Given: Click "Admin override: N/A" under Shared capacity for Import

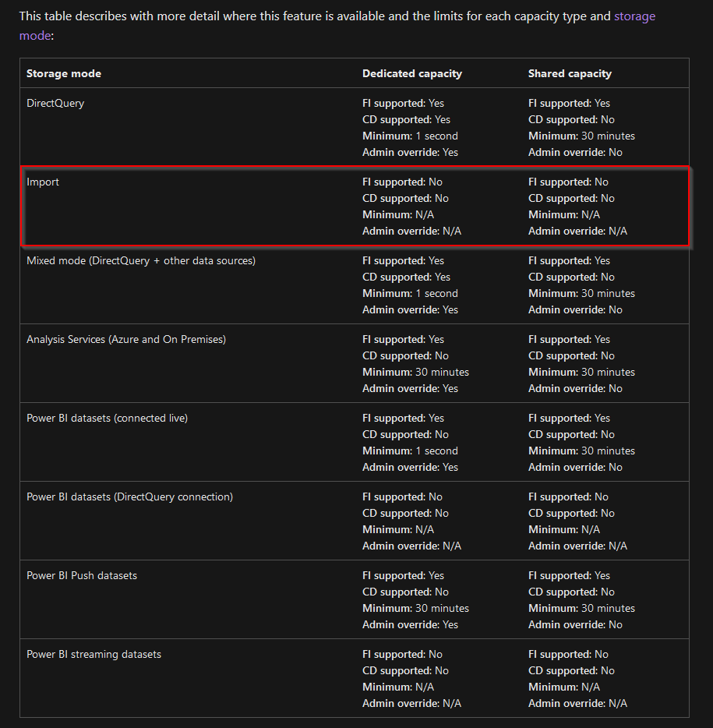Looking at the screenshot, I should pos(577,231).
